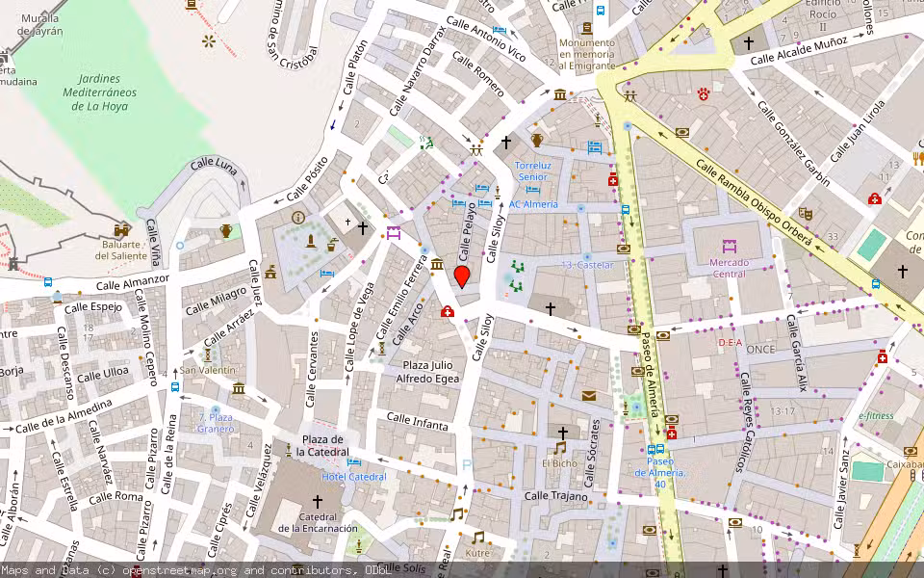Click the 'Calle González Garbín' street label

point(793,144)
